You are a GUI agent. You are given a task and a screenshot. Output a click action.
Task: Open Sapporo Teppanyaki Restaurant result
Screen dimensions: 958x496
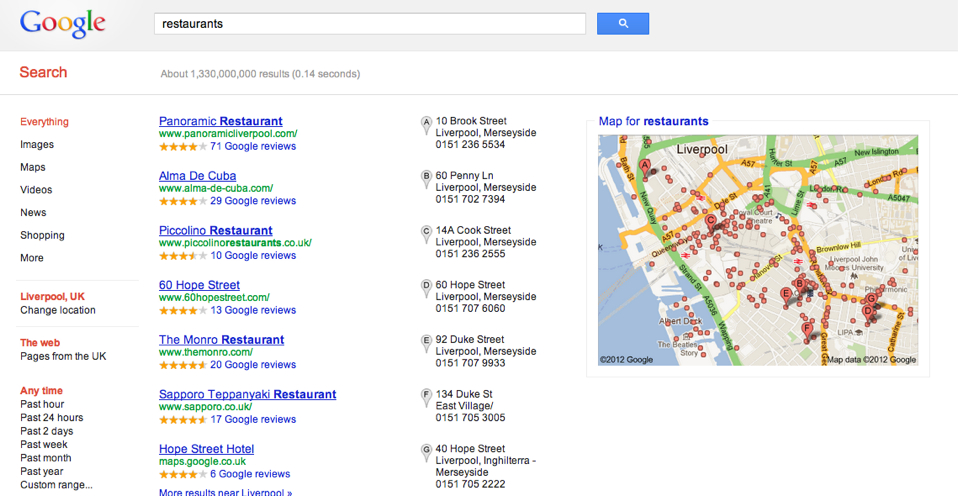247,395
